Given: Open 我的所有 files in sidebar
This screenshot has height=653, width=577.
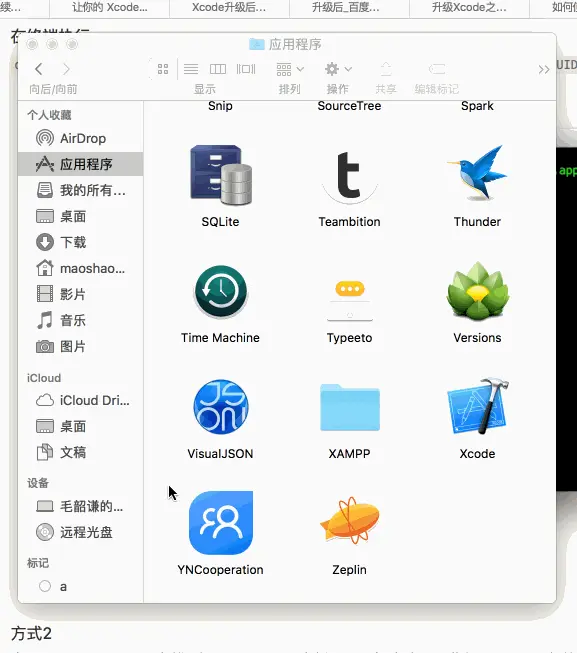Looking at the screenshot, I should (x=80, y=190).
